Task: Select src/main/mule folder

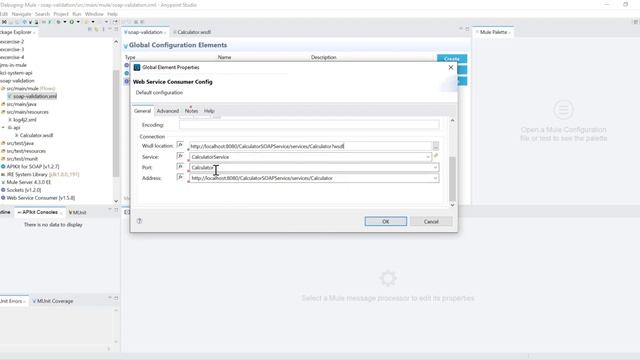Action: (x=28, y=89)
